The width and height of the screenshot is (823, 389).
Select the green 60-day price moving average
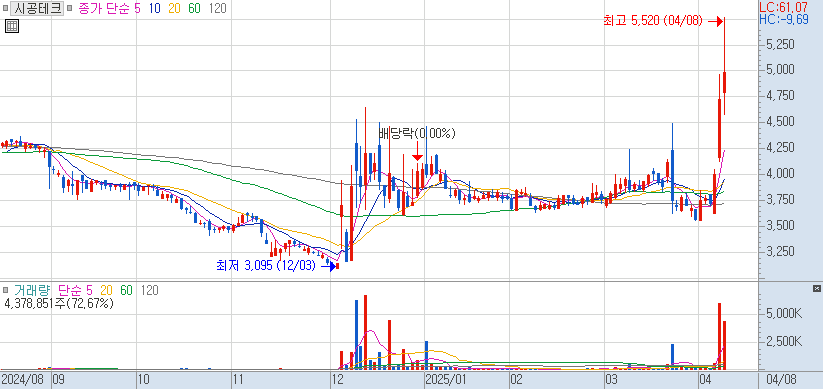(194, 9)
